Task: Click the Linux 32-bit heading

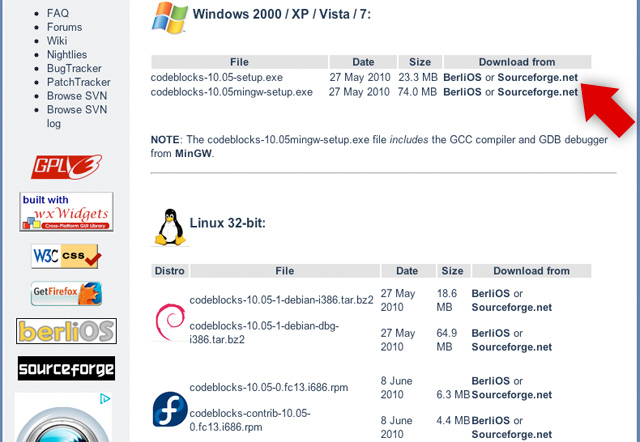Action: (227, 223)
